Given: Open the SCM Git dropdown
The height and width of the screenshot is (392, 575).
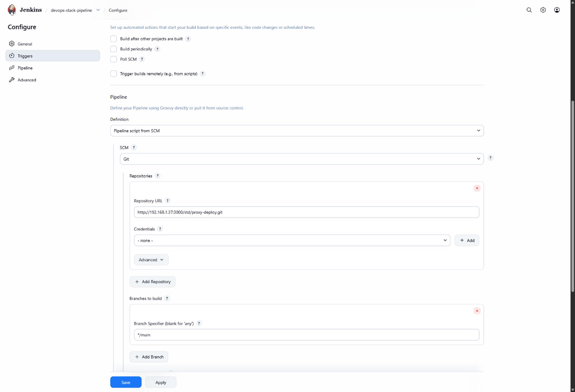Looking at the screenshot, I should [302, 159].
